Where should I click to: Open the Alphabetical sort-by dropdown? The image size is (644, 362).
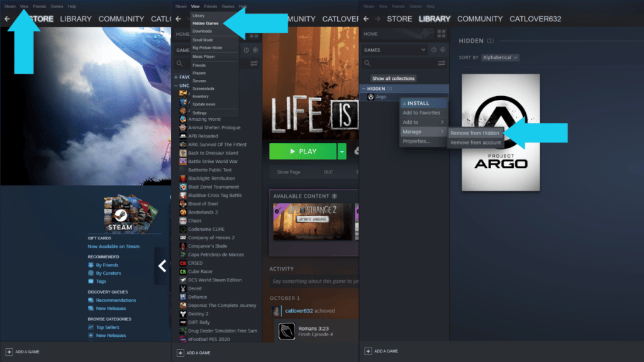(500, 57)
